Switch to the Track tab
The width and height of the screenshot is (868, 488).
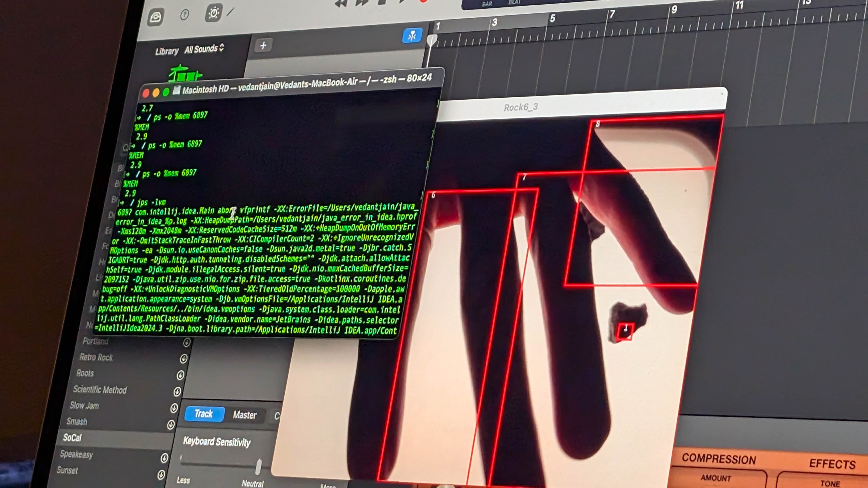(x=204, y=414)
